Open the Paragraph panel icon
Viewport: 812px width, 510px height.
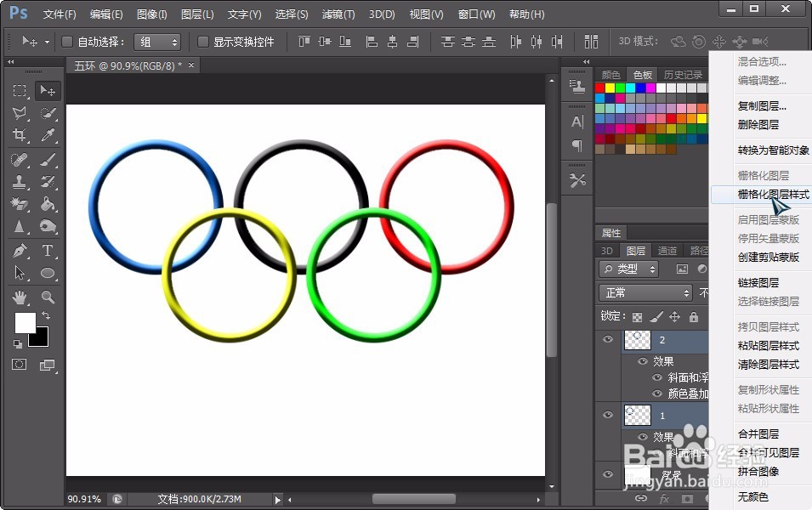(576, 145)
